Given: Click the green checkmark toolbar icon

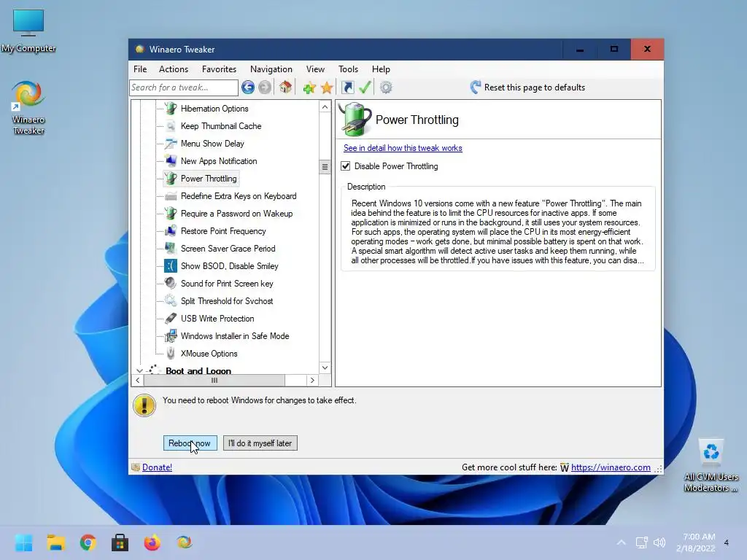Looking at the screenshot, I should [365, 87].
